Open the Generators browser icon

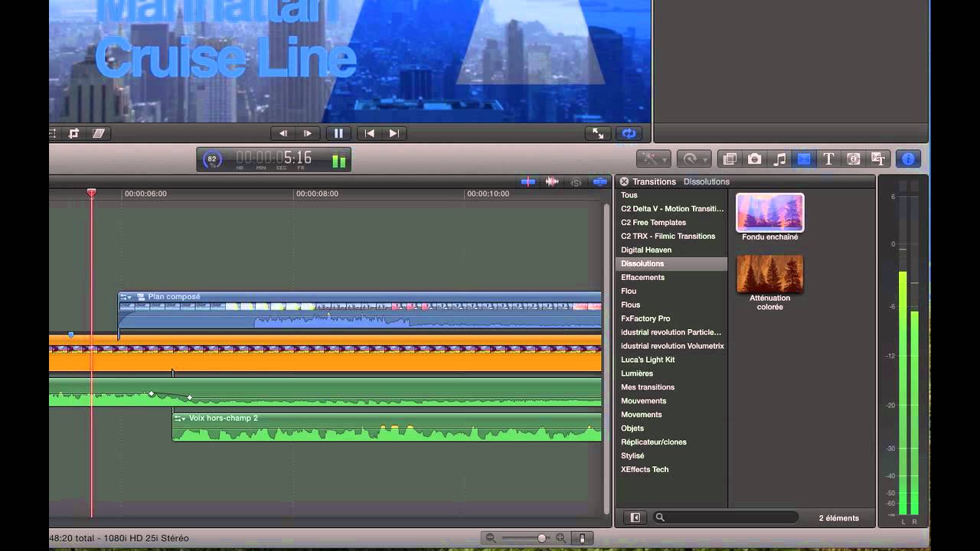point(854,159)
